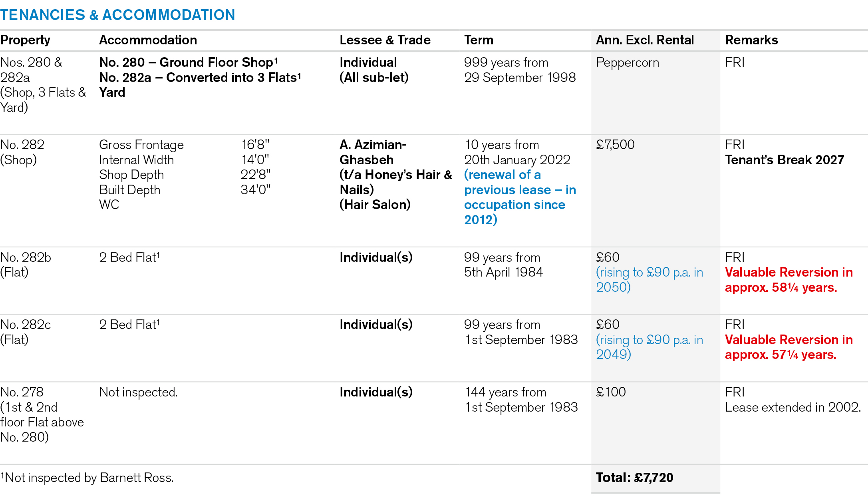Select the Tenant's Break 2027 remark

point(784,160)
